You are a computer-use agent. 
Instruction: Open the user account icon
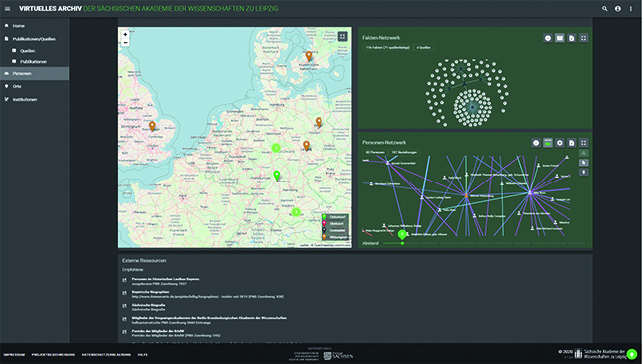point(617,9)
